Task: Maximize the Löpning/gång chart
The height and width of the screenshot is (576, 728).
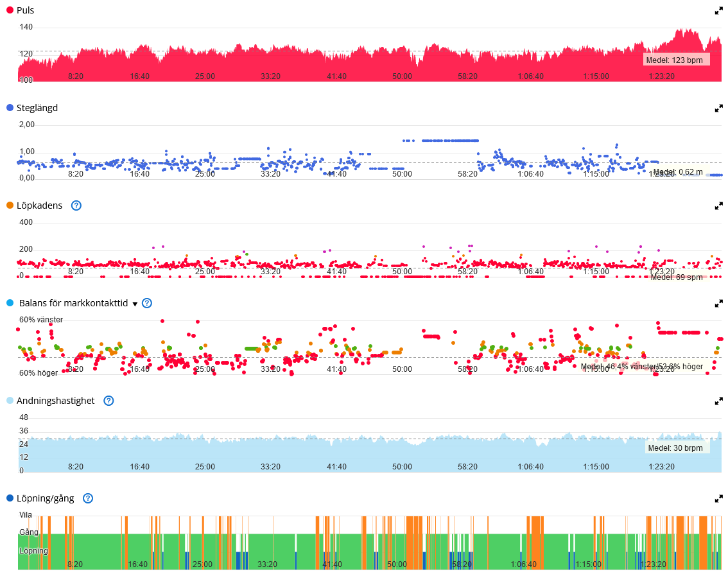Action: coord(718,498)
